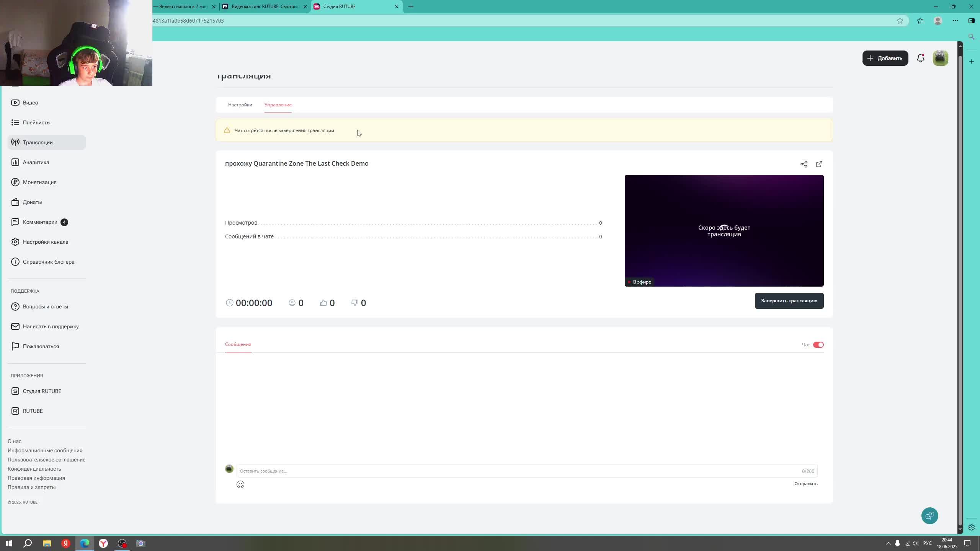Focus the Оставить сообщение input field
The image size is (980, 551).
pyautogui.click(x=527, y=471)
